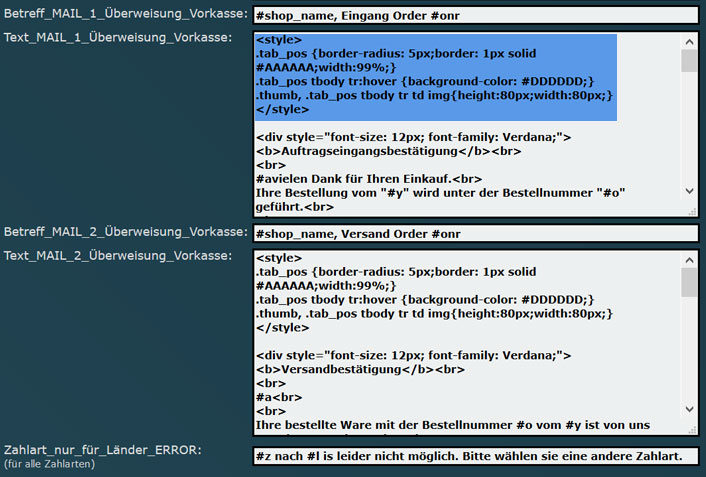Click the Betreff_MAIL_2_Überweisung_Vorkasse subject input field
706x477 pixels.
(x=475, y=233)
